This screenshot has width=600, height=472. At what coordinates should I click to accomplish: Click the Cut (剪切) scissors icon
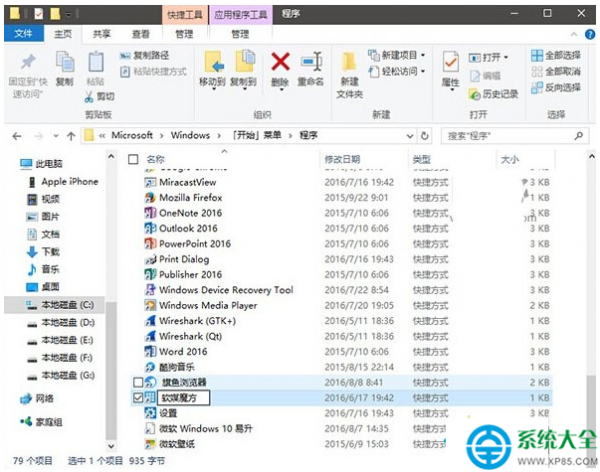click(88, 97)
